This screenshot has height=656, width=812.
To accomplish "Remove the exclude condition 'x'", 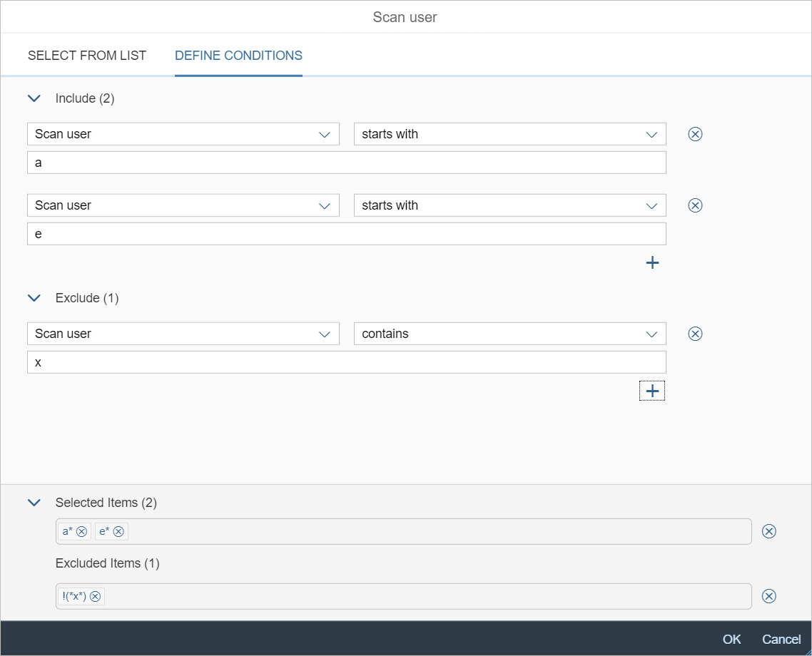I will point(695,334).
